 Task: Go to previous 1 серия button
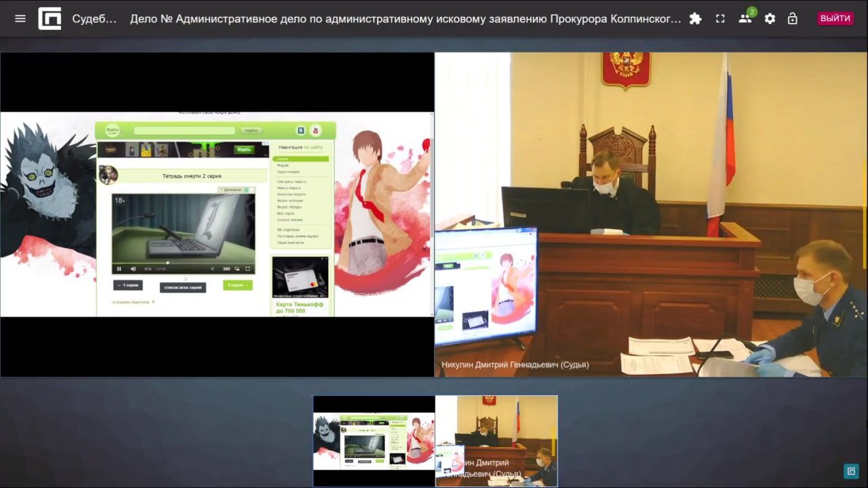(128, 285)
